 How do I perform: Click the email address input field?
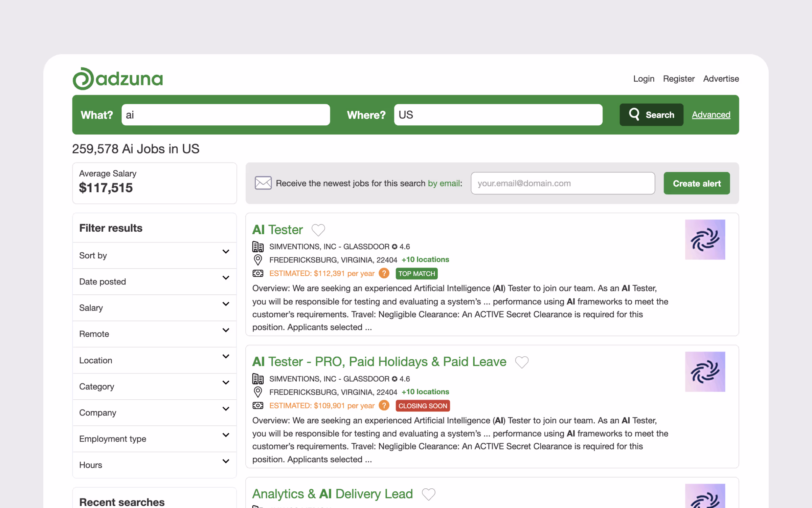563,183
